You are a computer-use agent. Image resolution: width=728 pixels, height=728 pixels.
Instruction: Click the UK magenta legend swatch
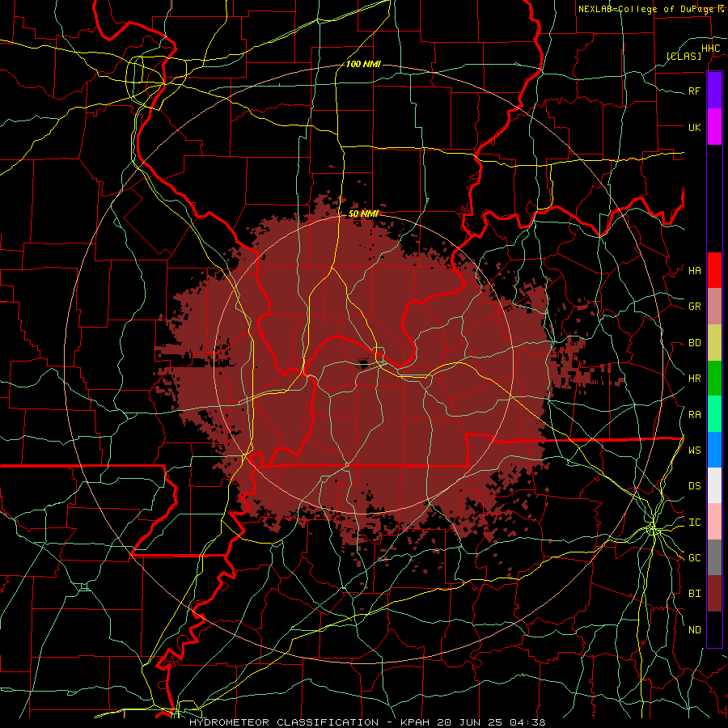[x=714, y=126]
